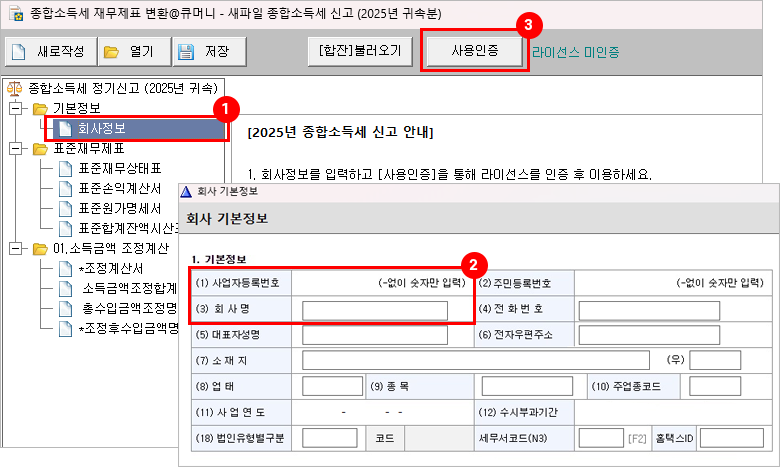
Task: Click the 사업연도 date field
Action: pos(381,412)
